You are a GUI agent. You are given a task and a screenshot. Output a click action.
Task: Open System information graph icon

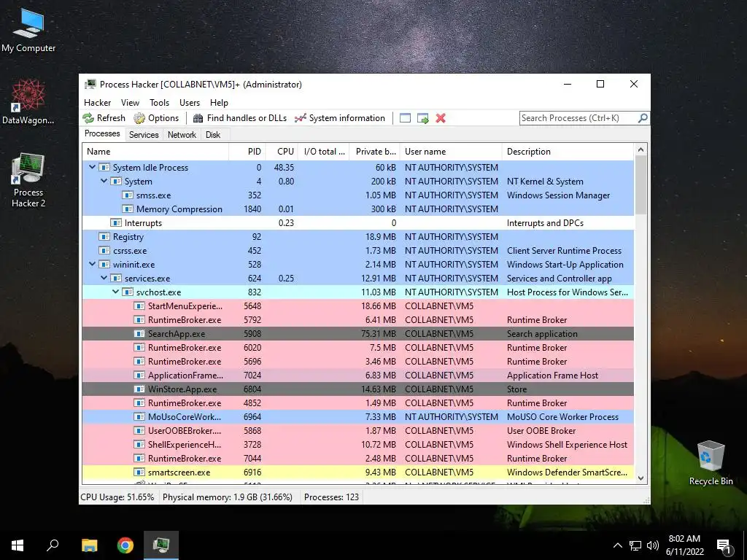point(300,118)
